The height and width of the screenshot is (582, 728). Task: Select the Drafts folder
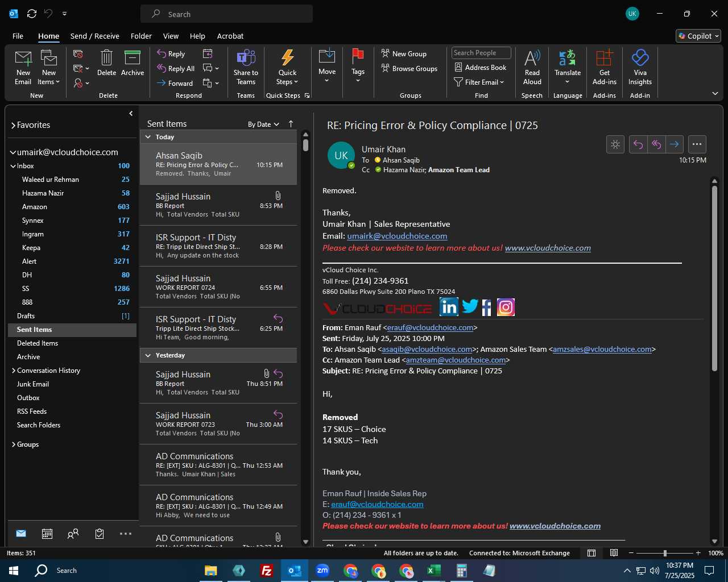(x=72, y=316)
